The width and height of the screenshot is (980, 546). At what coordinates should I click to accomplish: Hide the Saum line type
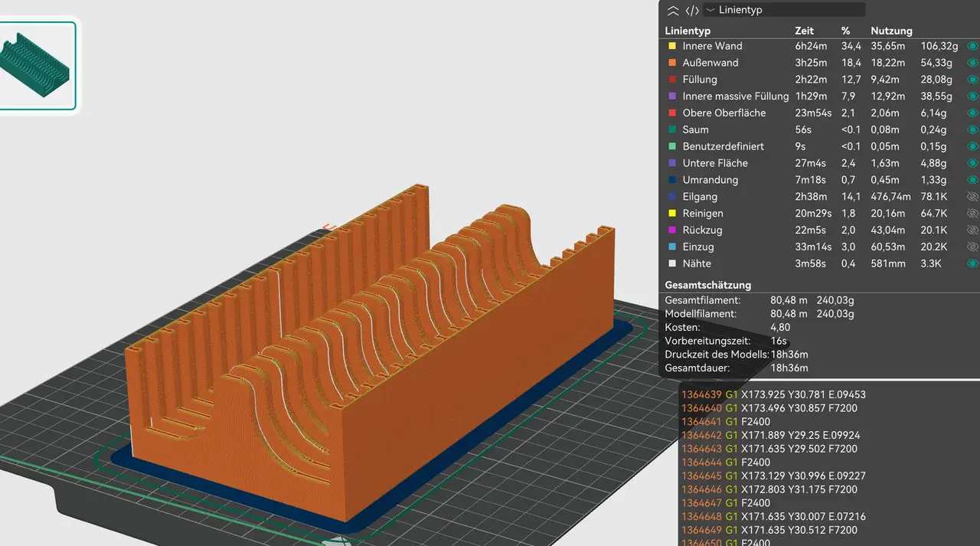[x=972, y=129]
